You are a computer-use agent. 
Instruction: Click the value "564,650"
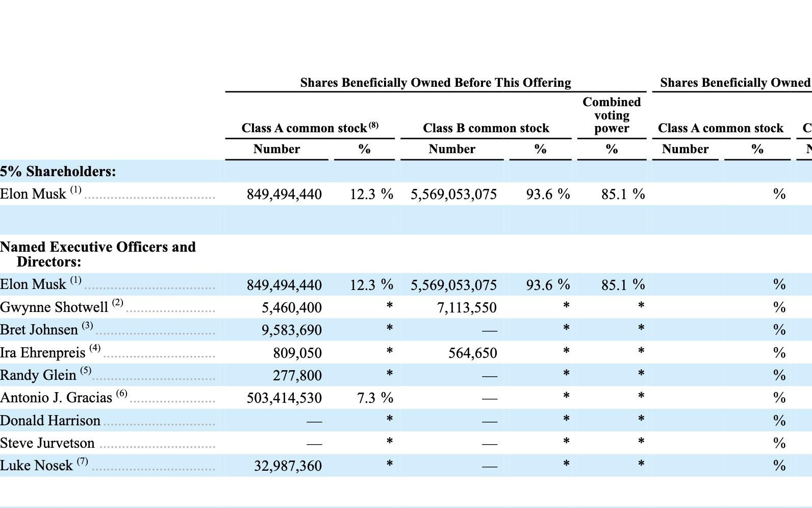[x=472, y=353]
